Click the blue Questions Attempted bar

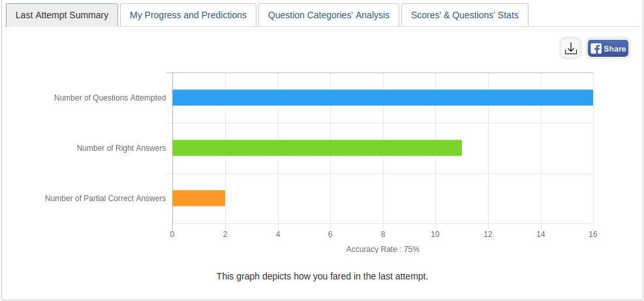point(382,97)
